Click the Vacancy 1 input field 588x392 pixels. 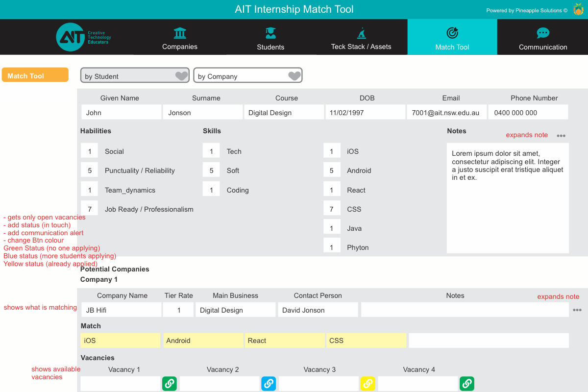[121, 384]
